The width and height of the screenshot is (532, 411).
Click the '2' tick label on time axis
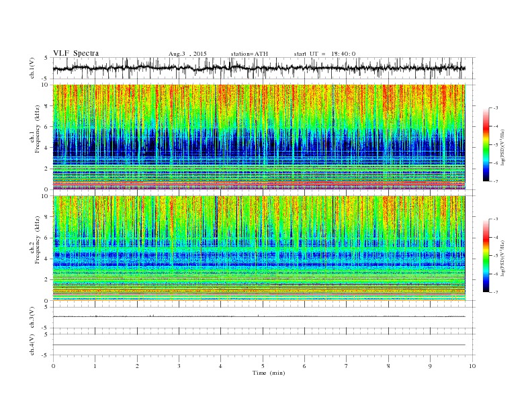point(137,366)
